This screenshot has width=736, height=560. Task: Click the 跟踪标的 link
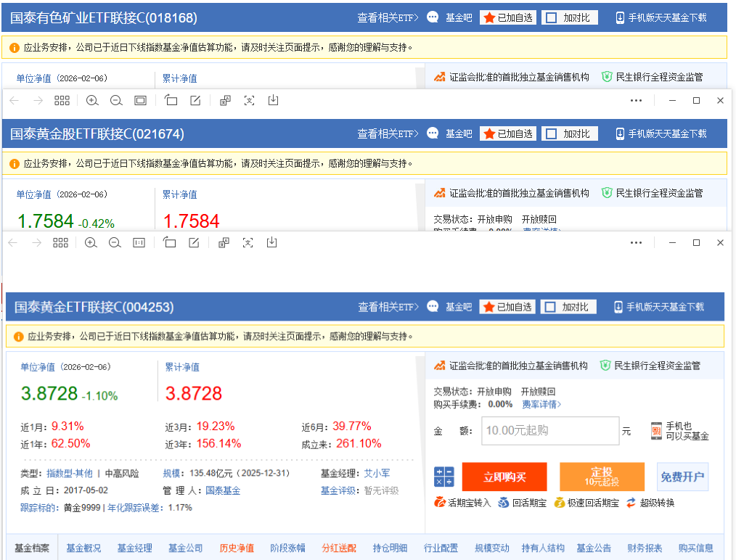(x=38, y=508)
